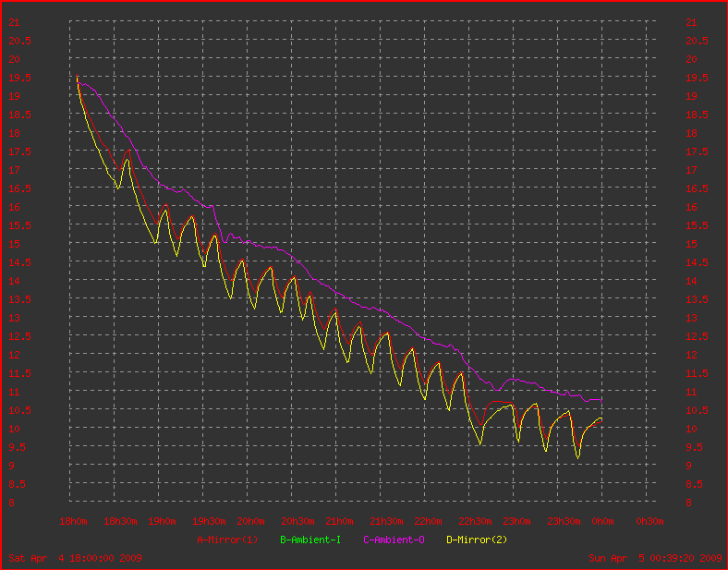Viewport: 728px width, 570px height.
Task: Click value 11 on the left axis
Action: 15,392
